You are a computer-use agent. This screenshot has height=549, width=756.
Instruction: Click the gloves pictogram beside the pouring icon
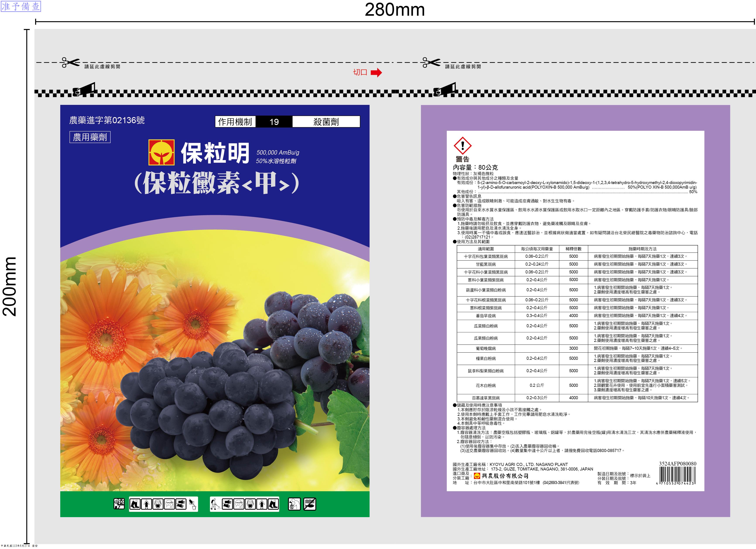point(181,504)
